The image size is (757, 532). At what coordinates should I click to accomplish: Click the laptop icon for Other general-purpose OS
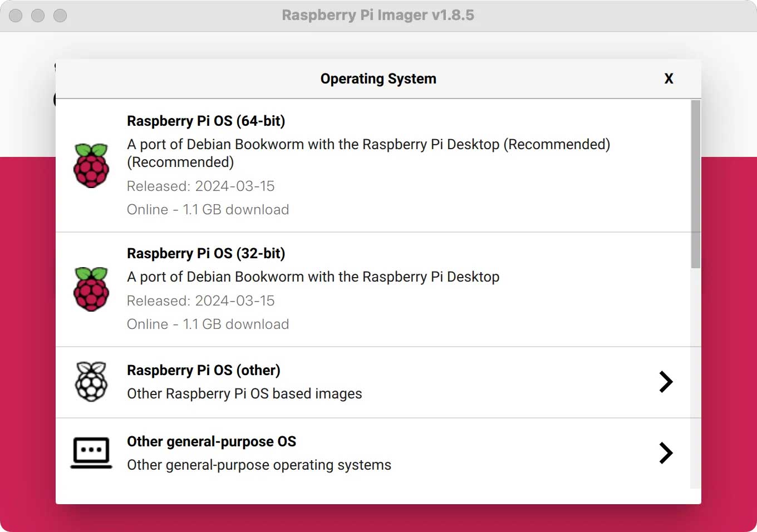tap(91, 452)
